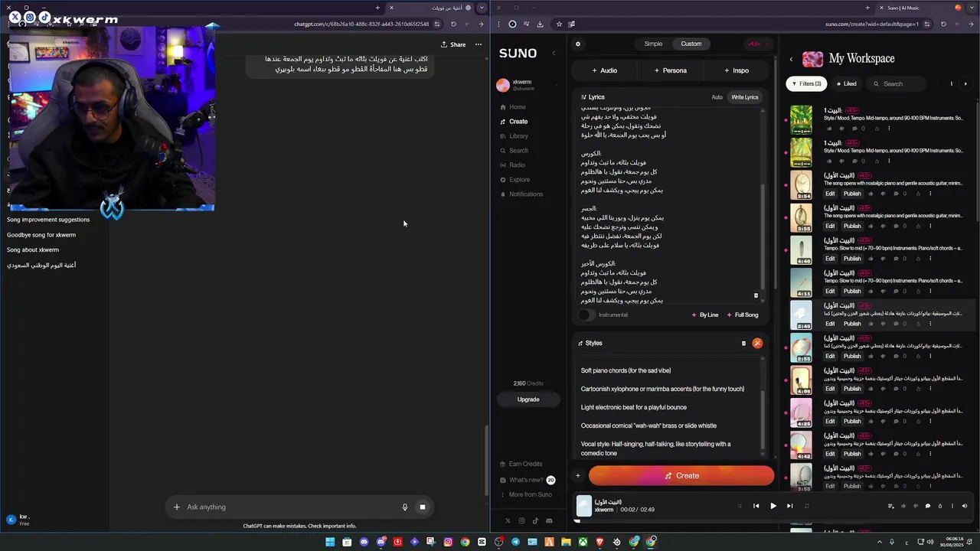Stop ChatGPT response generation
Screen dimensions: 980x551
click(422, 507)
